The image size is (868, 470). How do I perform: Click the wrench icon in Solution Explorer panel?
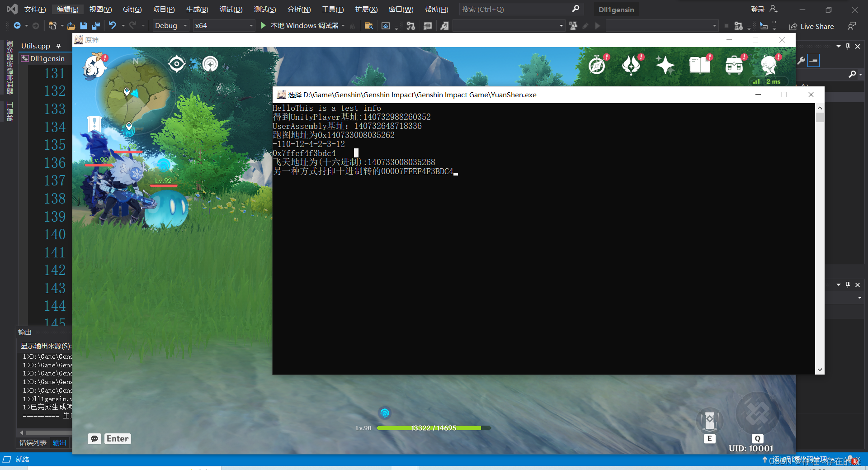click(x=801, y=60)
